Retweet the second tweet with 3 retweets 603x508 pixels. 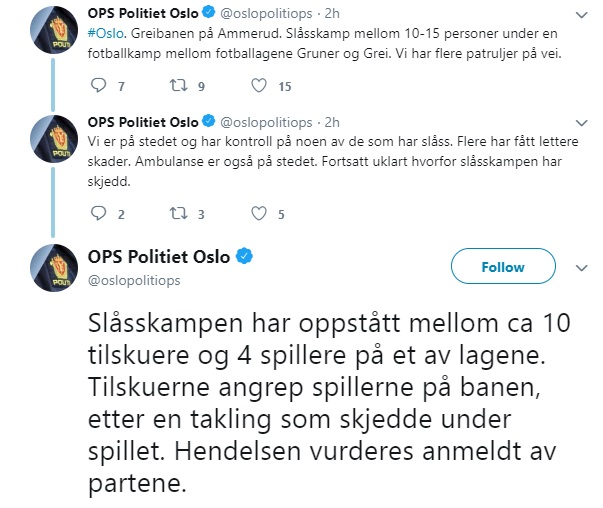tap(175, 213)
